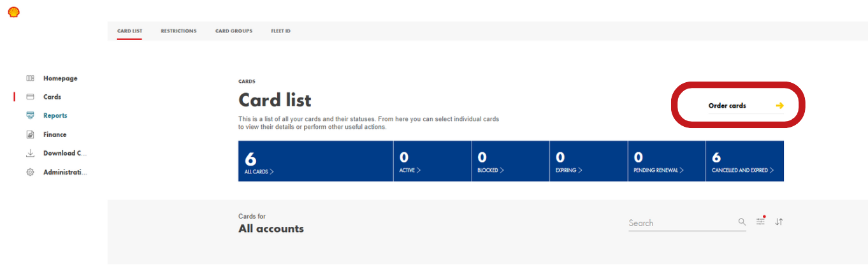Click the Shell logo icon
Viewport: 868px width, 274px height.
[x=13, y=12]
